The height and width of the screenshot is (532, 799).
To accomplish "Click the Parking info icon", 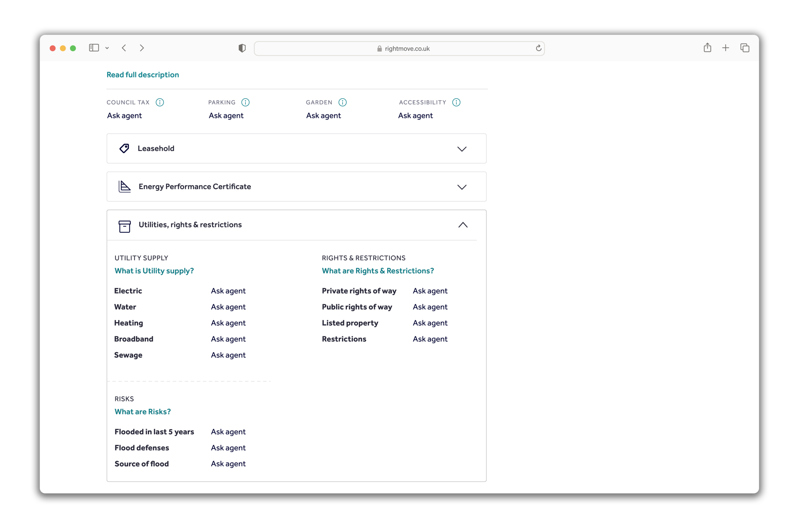I will point(245,102).
